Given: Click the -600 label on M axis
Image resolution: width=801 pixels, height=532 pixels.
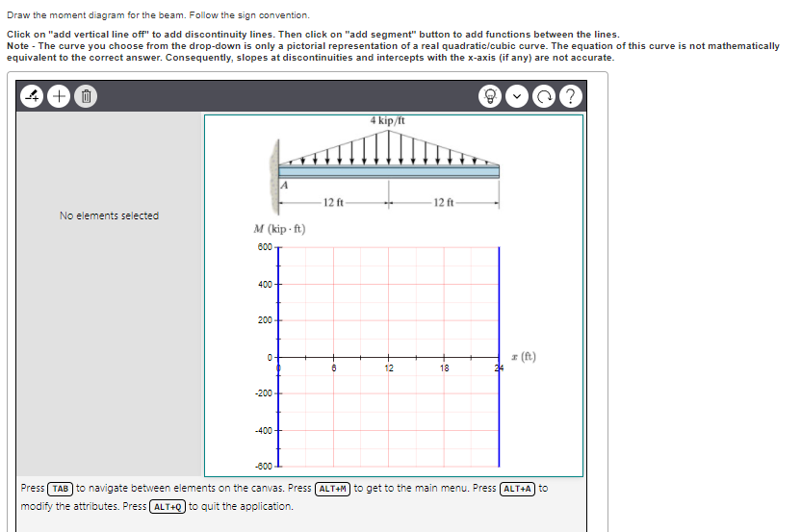Looking at the screenshot, I should [264, 467].
